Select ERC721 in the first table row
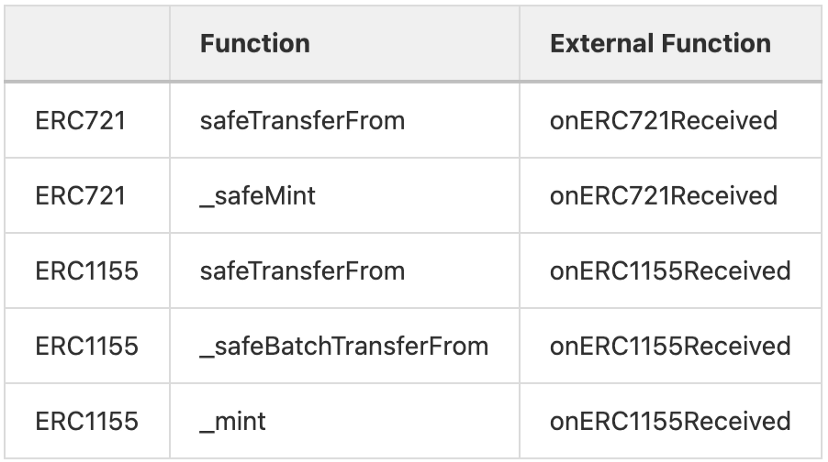This screenshot has width=828, height=462. [x=80, y=121]
